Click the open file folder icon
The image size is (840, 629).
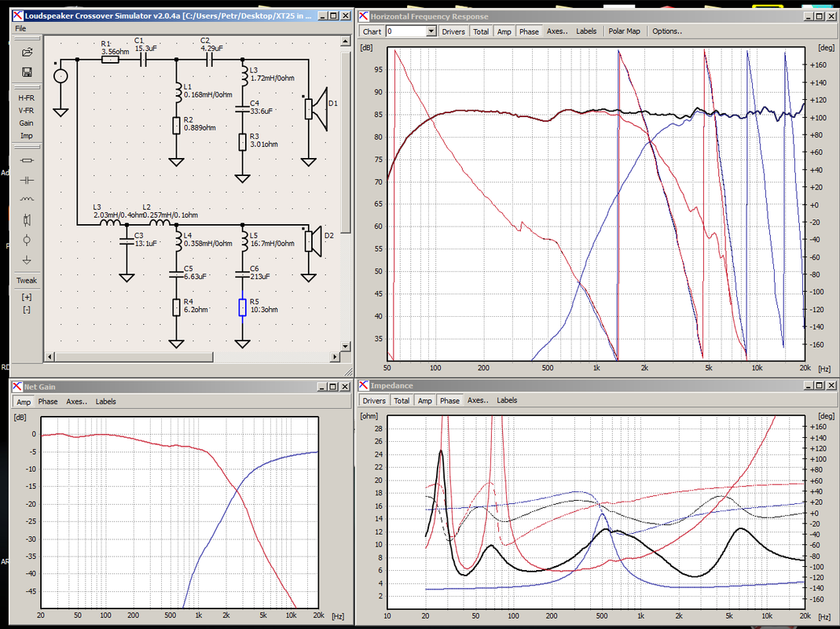27,52
